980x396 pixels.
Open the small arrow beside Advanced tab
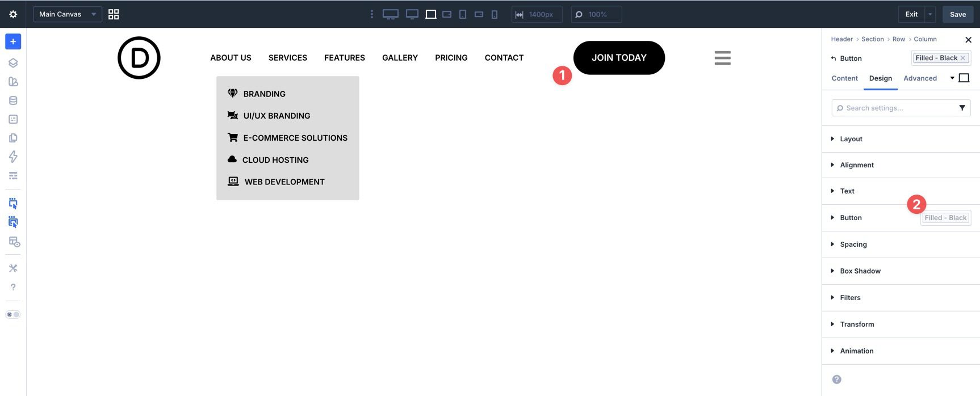pyautogui.click(x=952, y=78)
